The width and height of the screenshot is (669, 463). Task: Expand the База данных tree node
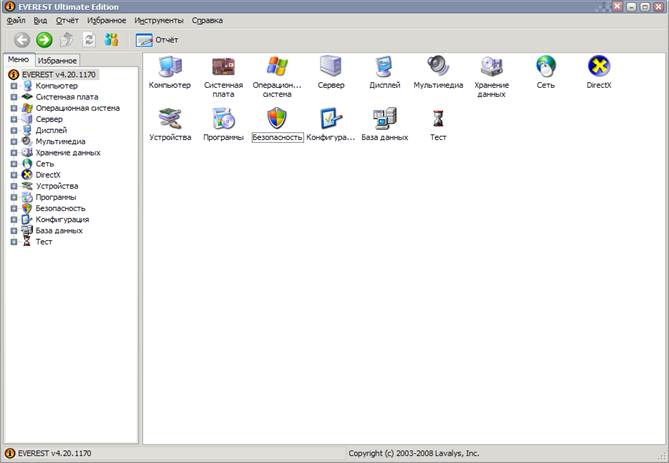coord(14,230)
